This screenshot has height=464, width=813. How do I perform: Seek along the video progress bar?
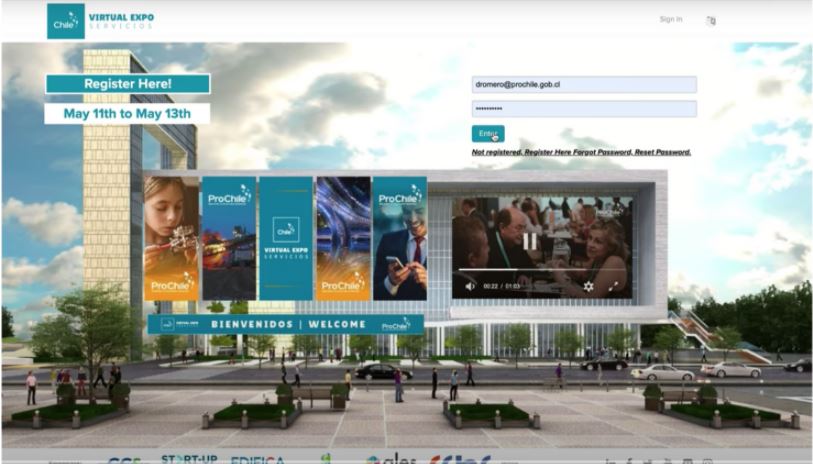pyautogui.click(x=542, y=270)
